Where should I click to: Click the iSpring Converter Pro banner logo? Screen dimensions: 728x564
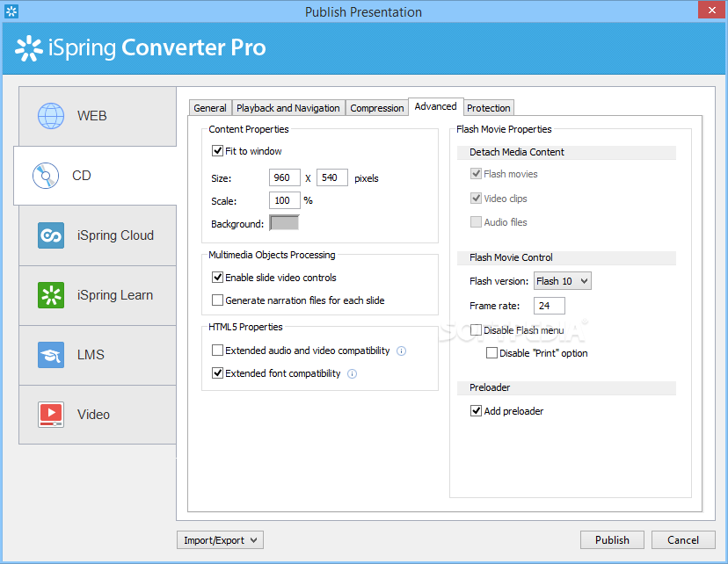(140, 47)
